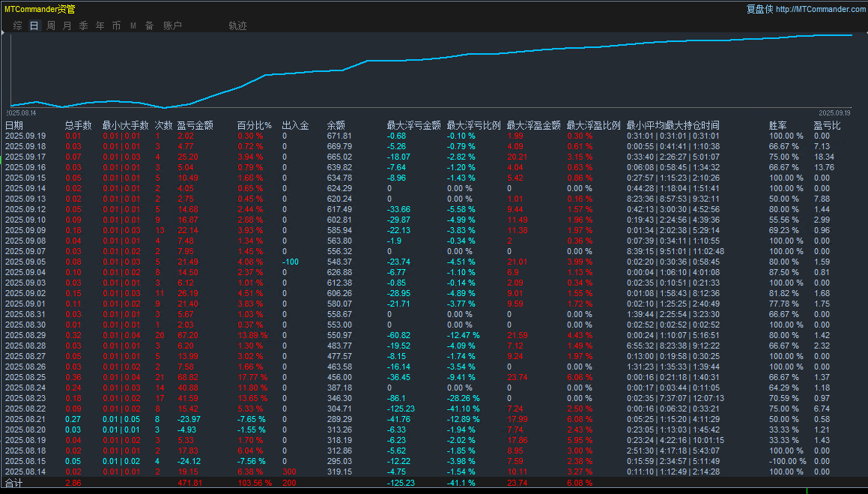Click the 盈亏金额 column header
The image size is (868, 494).
coord(195,125)
